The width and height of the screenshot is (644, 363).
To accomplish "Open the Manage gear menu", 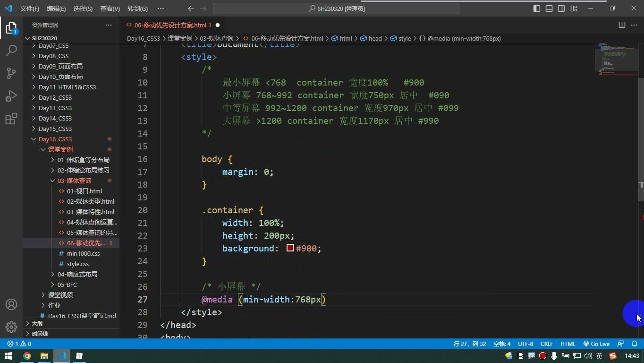I will click(x=11, y=327).
